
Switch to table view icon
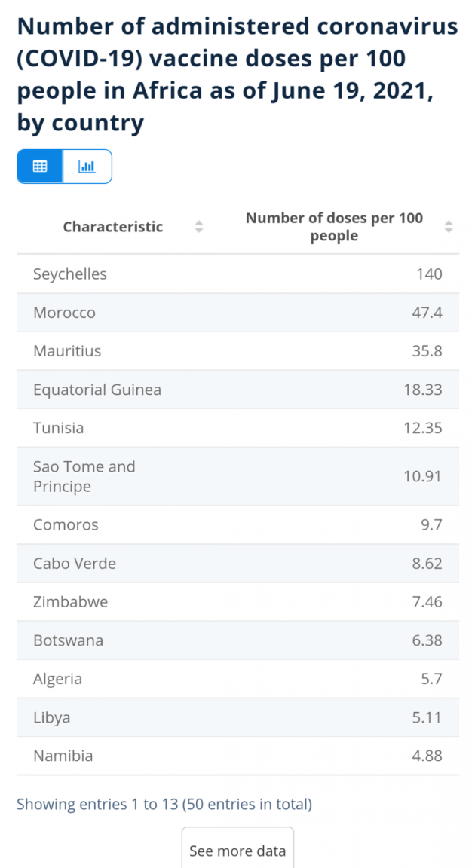pyautogui.click(x=40, y=166)
